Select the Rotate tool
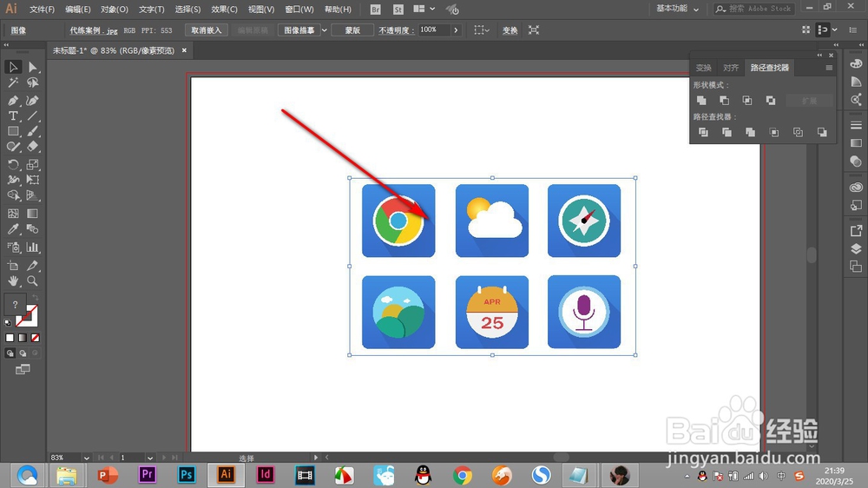868x488 pixels. 13,164
